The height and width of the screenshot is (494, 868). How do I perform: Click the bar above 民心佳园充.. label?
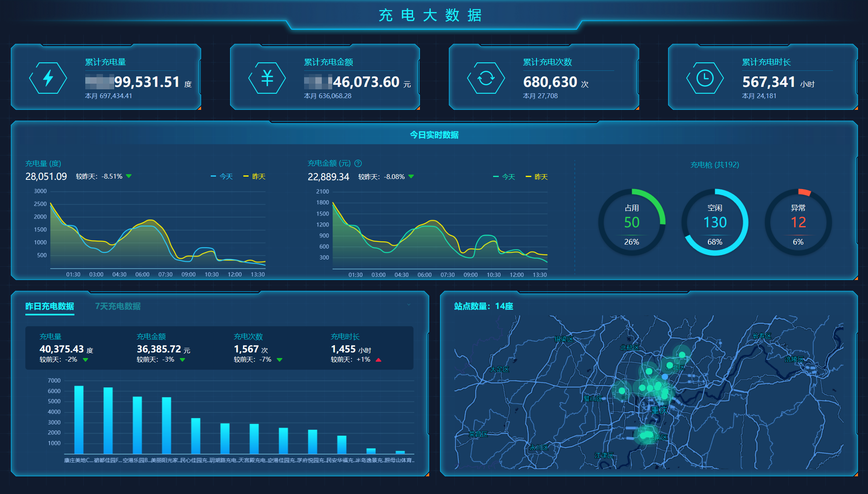coord(195,436)
